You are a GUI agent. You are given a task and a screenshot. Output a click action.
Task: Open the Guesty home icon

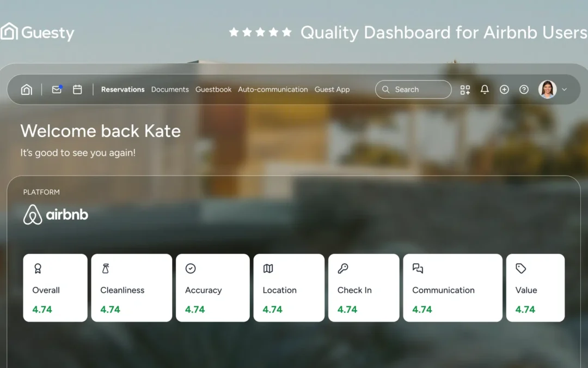click(26, 89)
